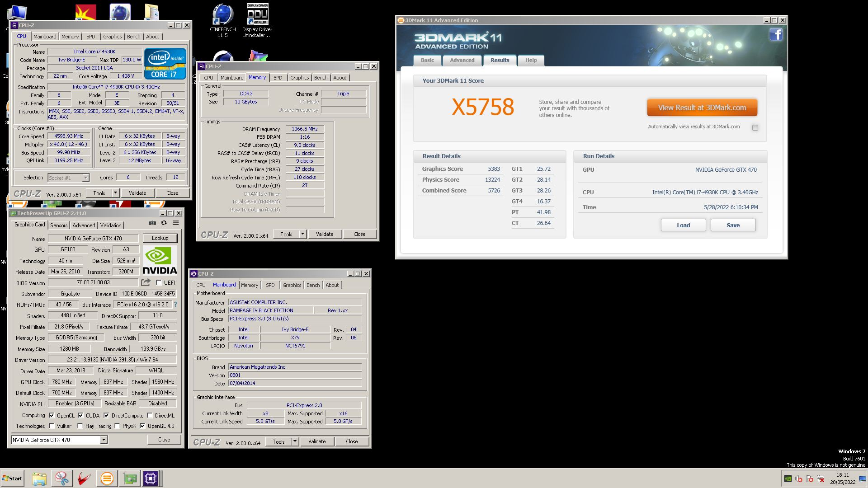Click the disconnected network tray icon
The height and width of the screenshot is (488, 868).
821,479
